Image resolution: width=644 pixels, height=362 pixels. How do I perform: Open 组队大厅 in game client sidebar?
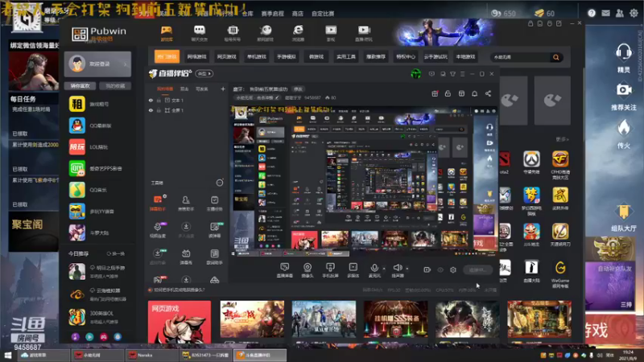click(x=623, y=217)
